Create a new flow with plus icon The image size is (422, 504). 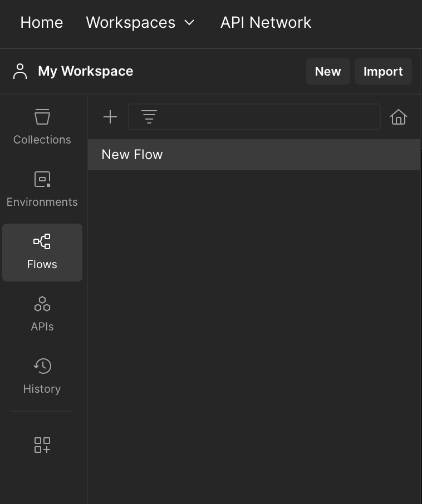[x=110, y=117]
